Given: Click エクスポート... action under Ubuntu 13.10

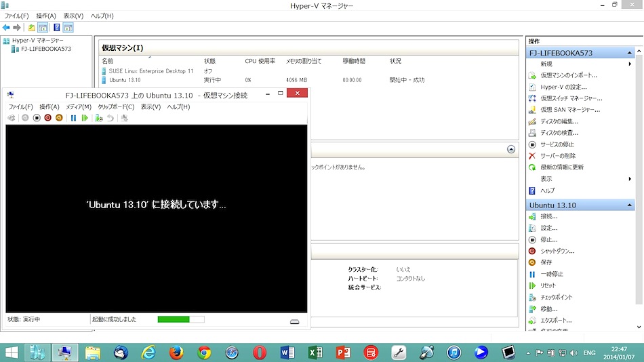Looking at the screenshot, I should pyautogui.click(x=556, y=320).
